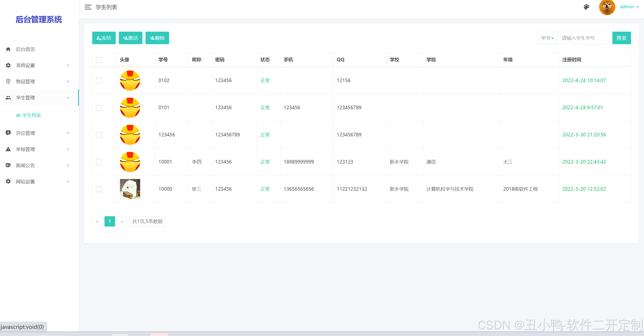Toggle the select-all checkbox in table header

click(x=99, y=60)
